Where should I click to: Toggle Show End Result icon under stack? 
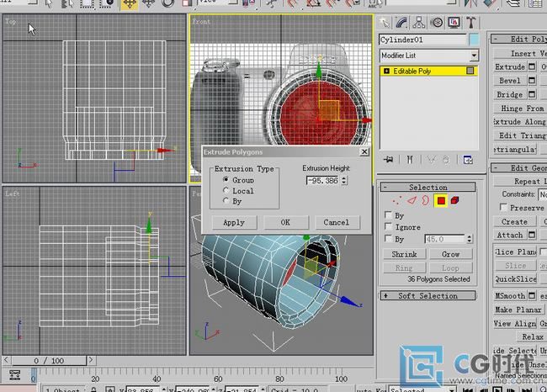coord(410,160)
